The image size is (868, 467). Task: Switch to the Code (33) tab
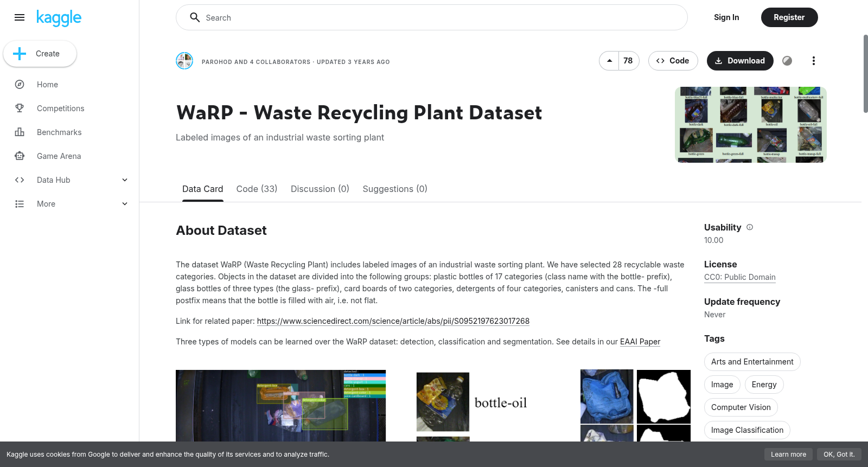point(257,189)
